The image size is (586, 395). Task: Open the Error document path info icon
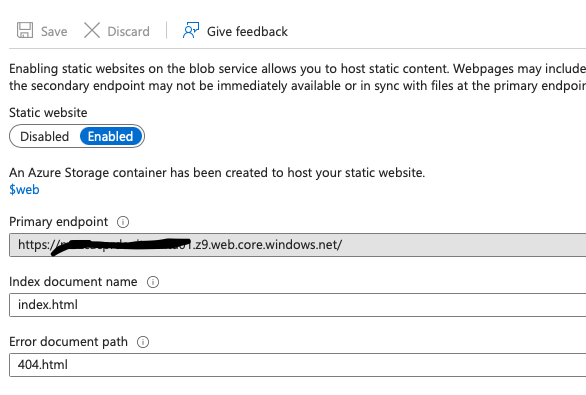[143, 342]
